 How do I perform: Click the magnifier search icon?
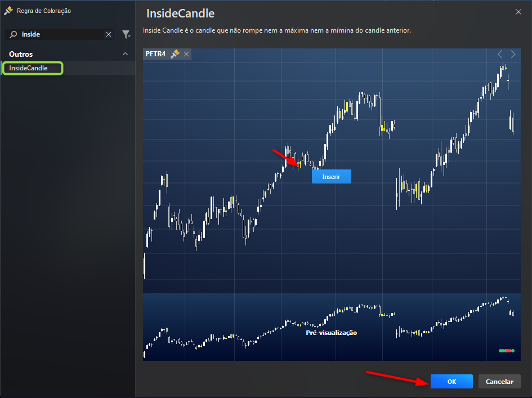14,34
